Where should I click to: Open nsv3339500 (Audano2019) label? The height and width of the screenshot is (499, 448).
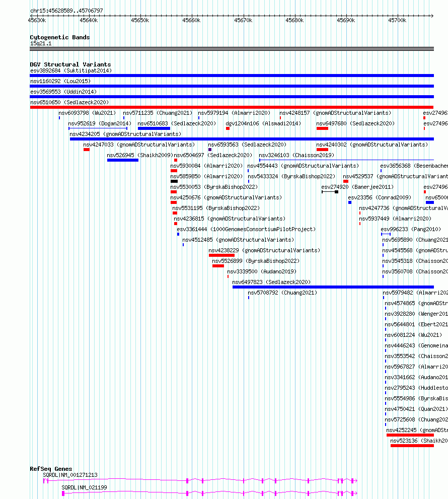pos(262,271)
